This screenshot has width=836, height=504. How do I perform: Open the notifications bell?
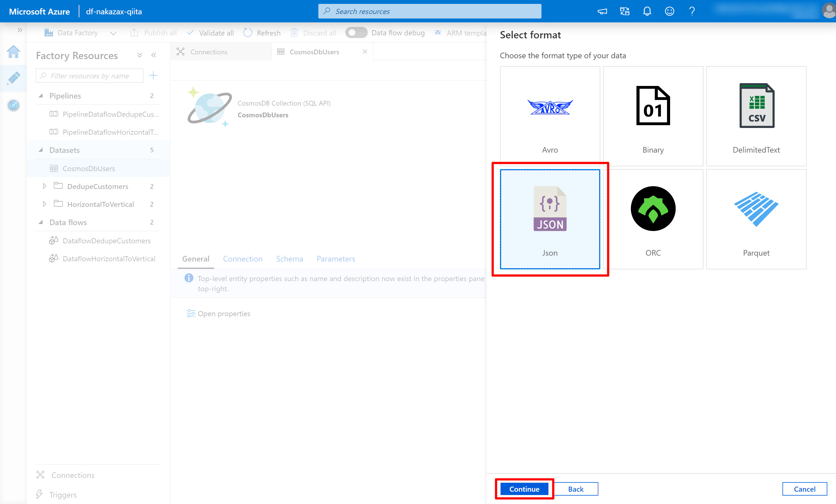pyautogui.click(x=647, y=11)
